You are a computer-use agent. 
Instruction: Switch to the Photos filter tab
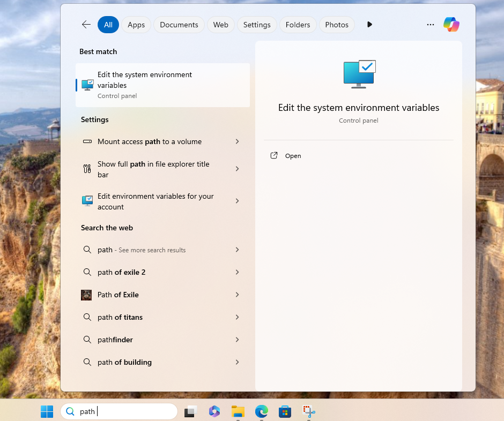point(337,25)
